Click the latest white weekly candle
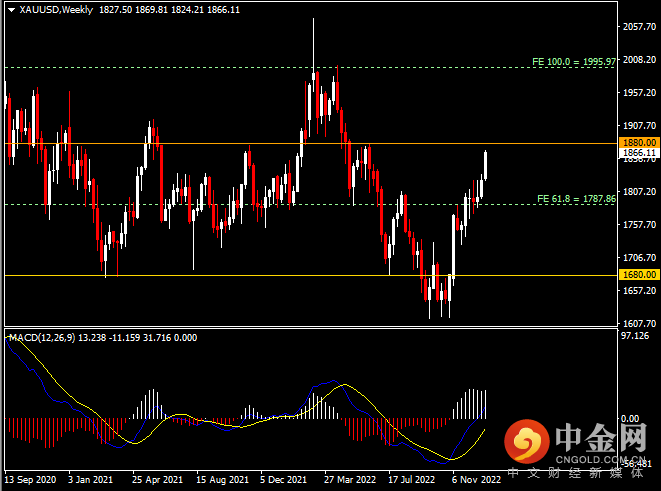Viewport: 661px width, 491px height. click(x=486, y=165)
